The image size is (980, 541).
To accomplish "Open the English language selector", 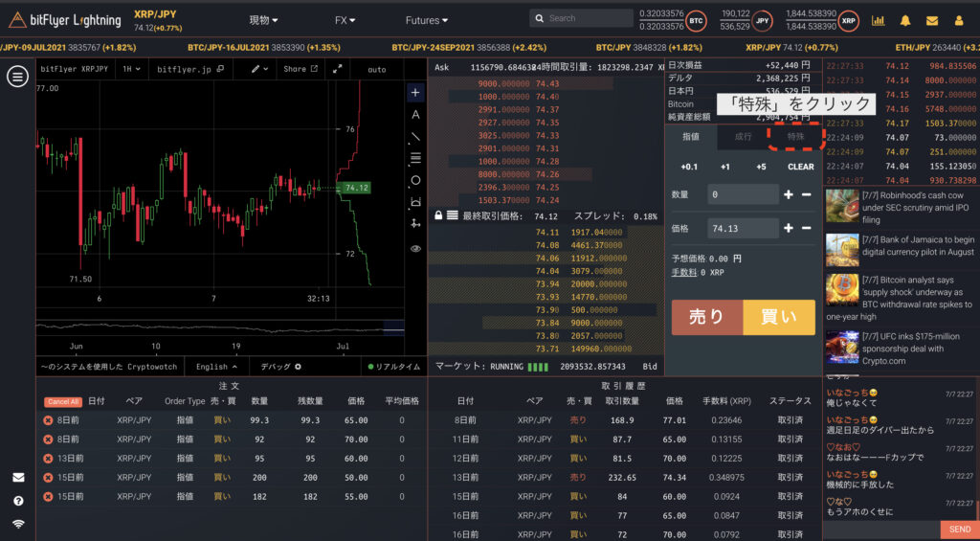I will coord(216,367).
